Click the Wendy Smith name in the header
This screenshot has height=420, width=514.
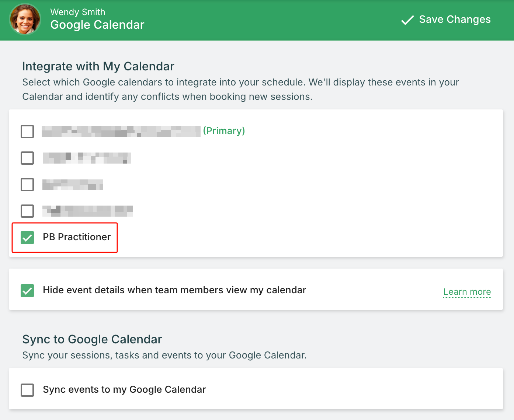click(78, 12)
